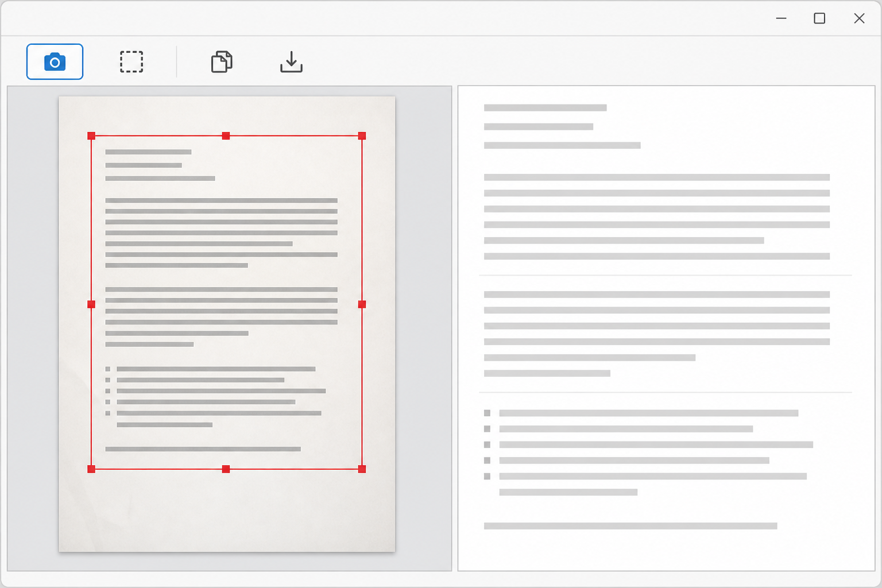Click the download save icon

click(x=291, y=61)
